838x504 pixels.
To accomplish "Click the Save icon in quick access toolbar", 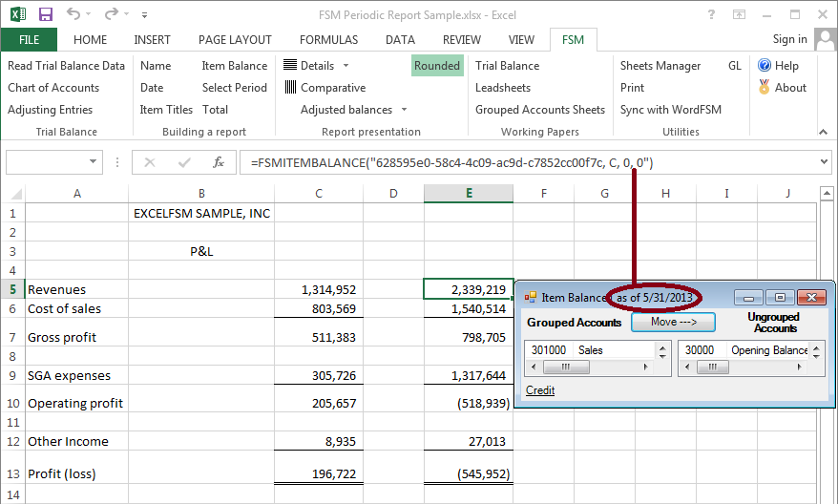I will [46, 14].
